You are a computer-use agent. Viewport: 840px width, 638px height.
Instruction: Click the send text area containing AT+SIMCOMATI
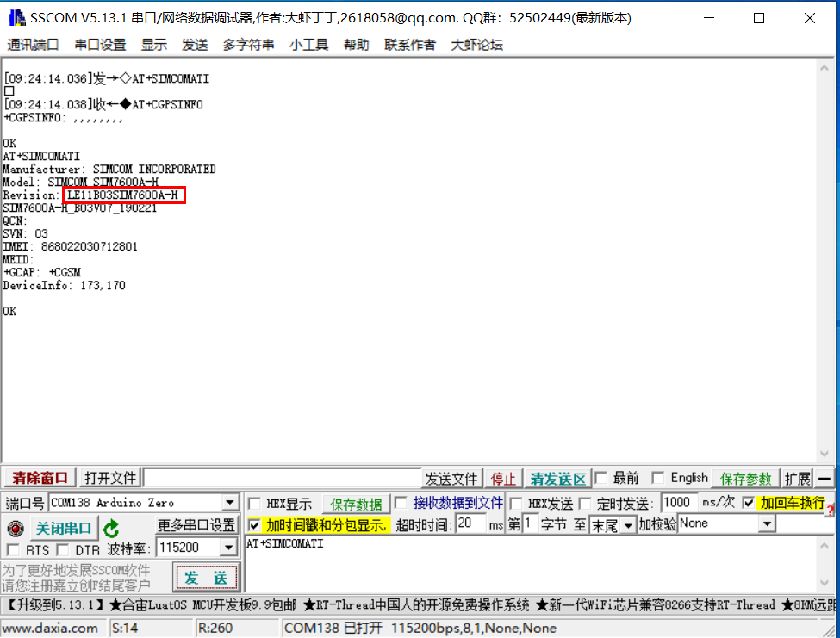point(531,564)
